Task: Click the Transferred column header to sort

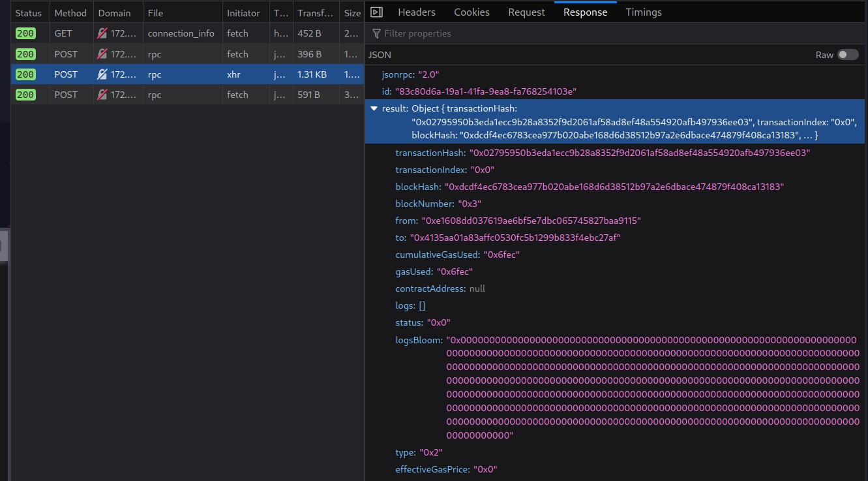Action: point(316,12)
